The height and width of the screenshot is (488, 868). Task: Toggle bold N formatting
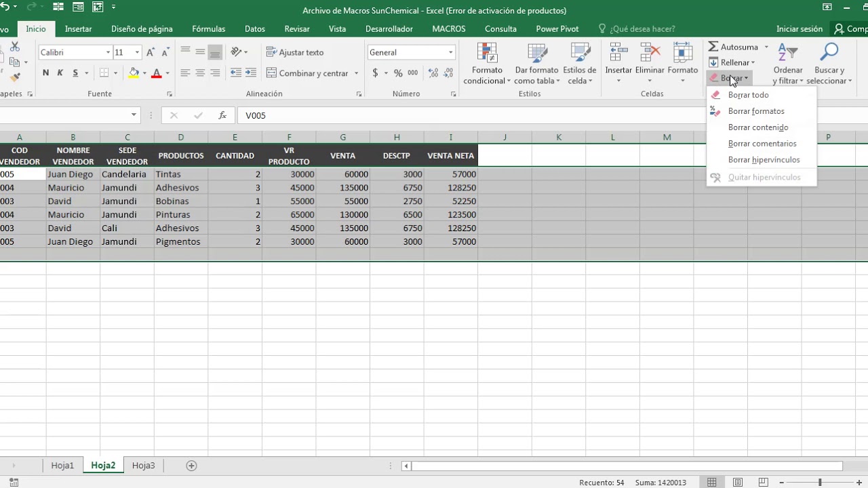coord(45,73)
